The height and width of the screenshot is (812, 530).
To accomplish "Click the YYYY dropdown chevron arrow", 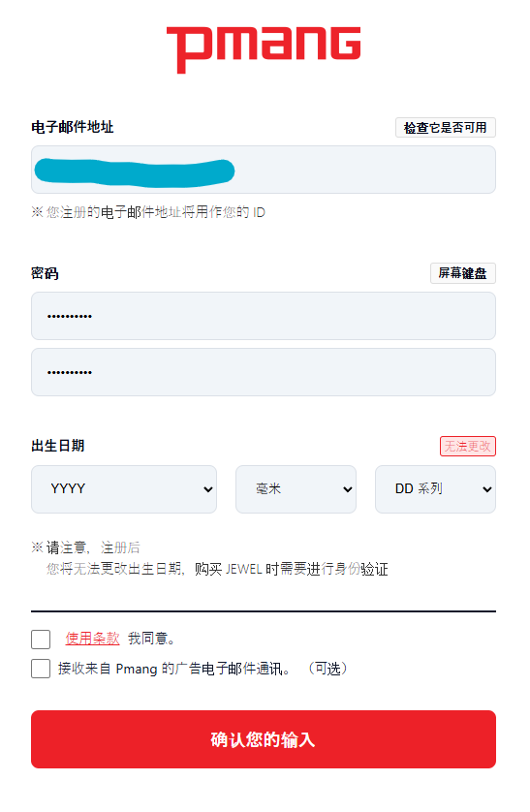I will tap(208, 489).
